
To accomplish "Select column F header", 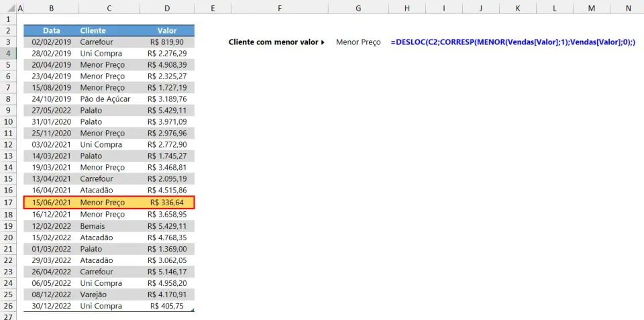I will (x=280, y=8).
